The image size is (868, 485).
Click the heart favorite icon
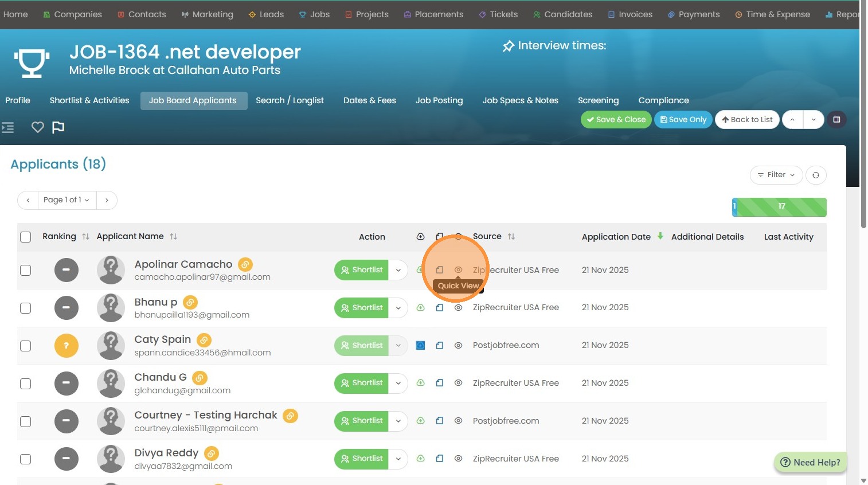38,127
